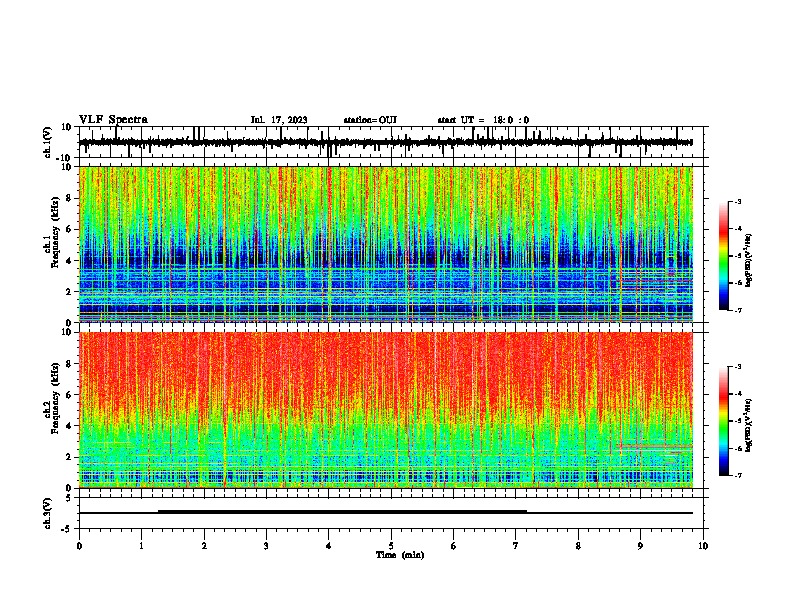Image resolution: width=792 pixels, height=612 pixels.
Task: Click the "5" tick on the ch.3(V) axis
Action: point(70,498)
